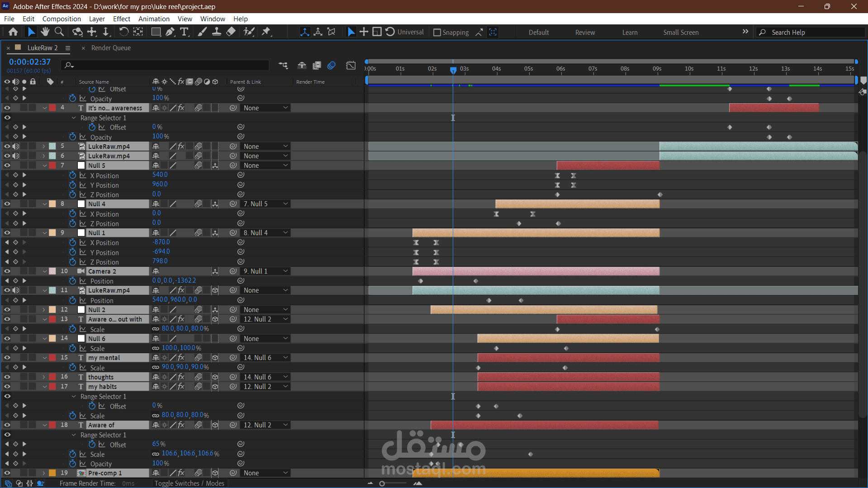
Task: Click the current timecode 0:00:02:37
Action: pos(30,62)
